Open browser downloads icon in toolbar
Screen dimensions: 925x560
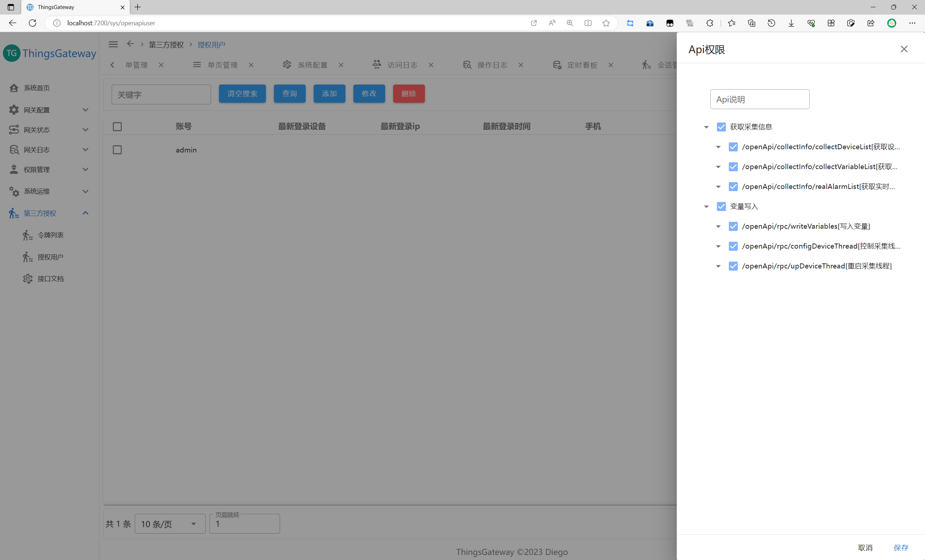click(x=791, y=23)
